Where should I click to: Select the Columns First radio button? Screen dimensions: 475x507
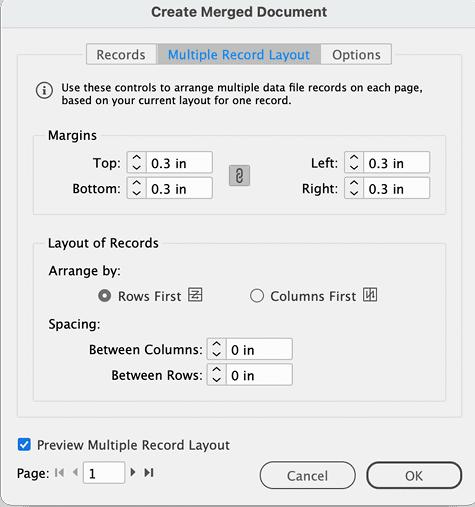tap(257, 296)
